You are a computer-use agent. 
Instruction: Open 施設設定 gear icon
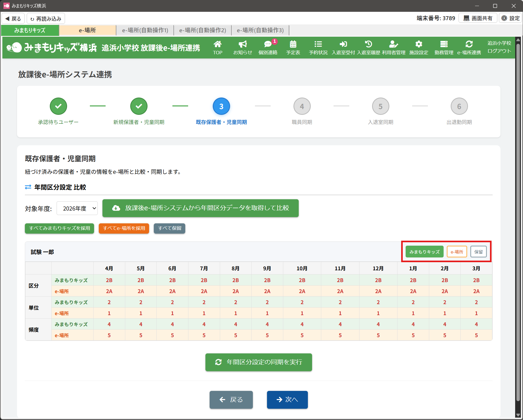pyautogui.click(x=419, y=47)
